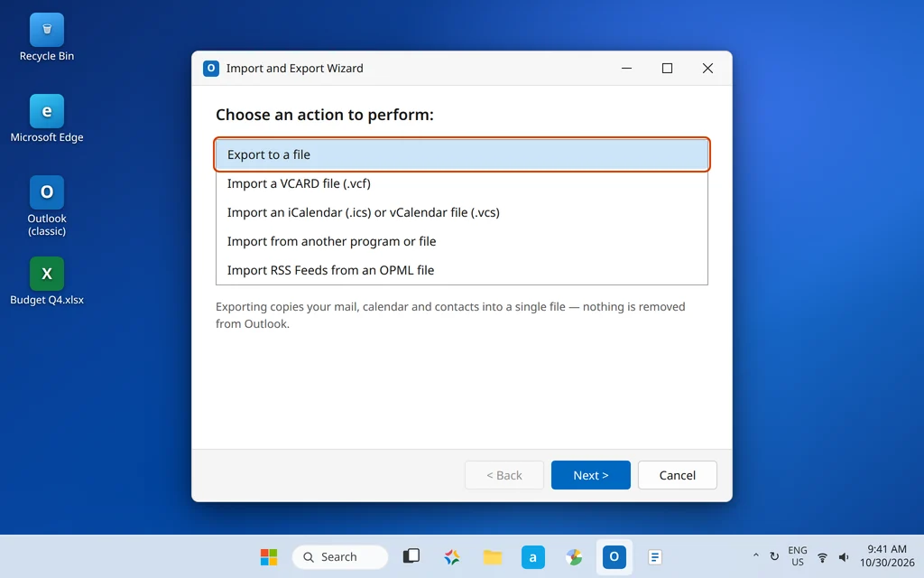Open the clock showing 9:41 AM
Viewport: 924px width, 578px height.
(886, 556)
